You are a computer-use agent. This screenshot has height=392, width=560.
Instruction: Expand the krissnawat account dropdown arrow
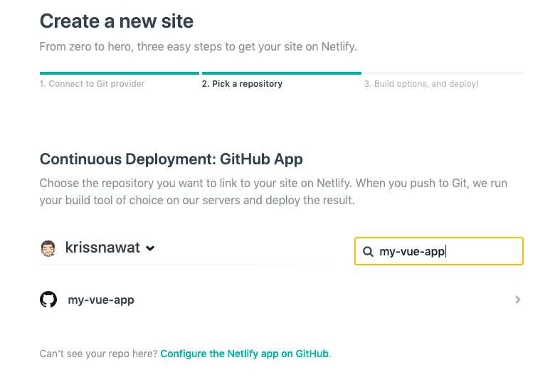[150, 248]
